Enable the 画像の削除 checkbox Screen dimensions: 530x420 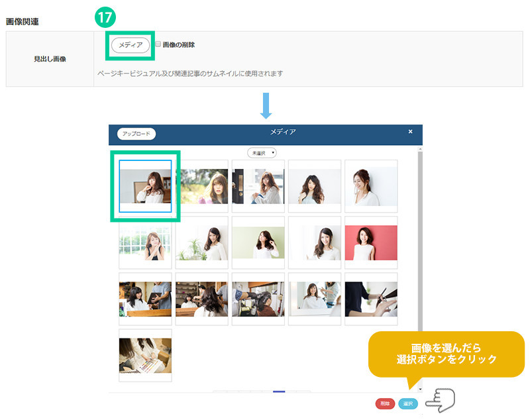click(x=158, y=44)
